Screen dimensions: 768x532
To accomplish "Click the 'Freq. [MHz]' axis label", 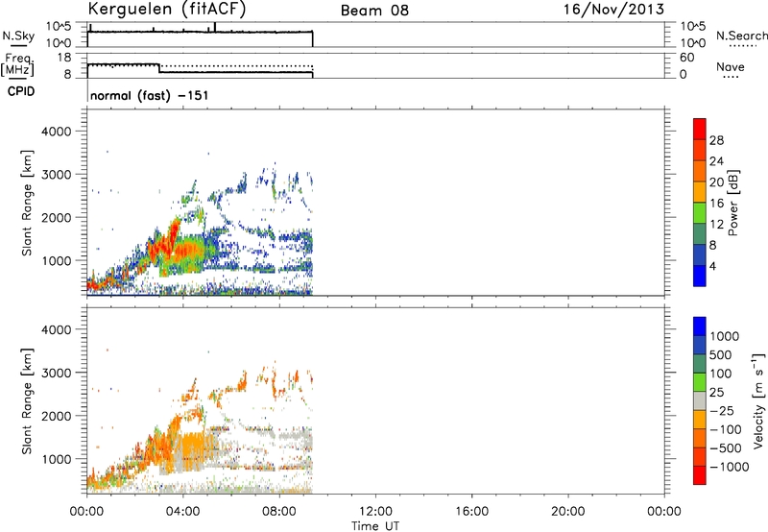I will pyautogui.click(x=17, y=64).
